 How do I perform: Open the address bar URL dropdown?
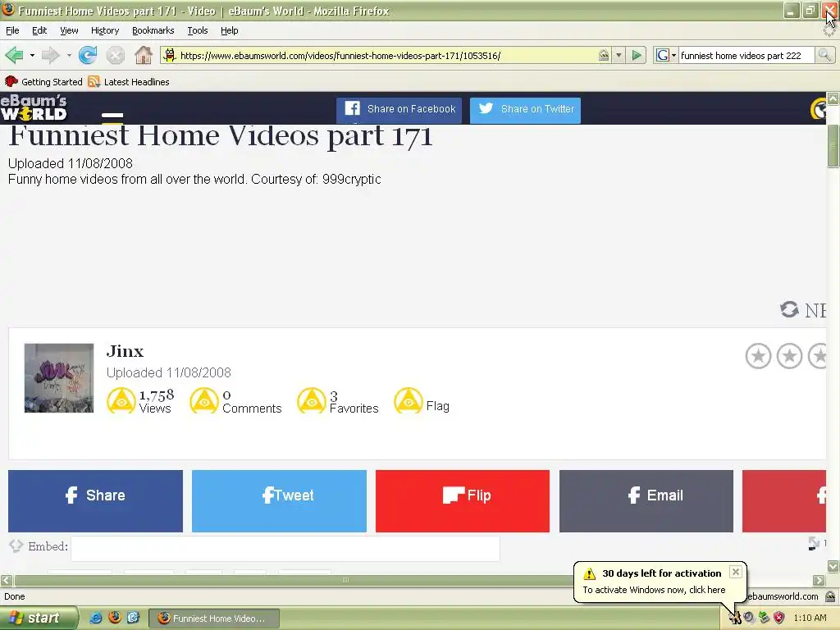(619, 55)
